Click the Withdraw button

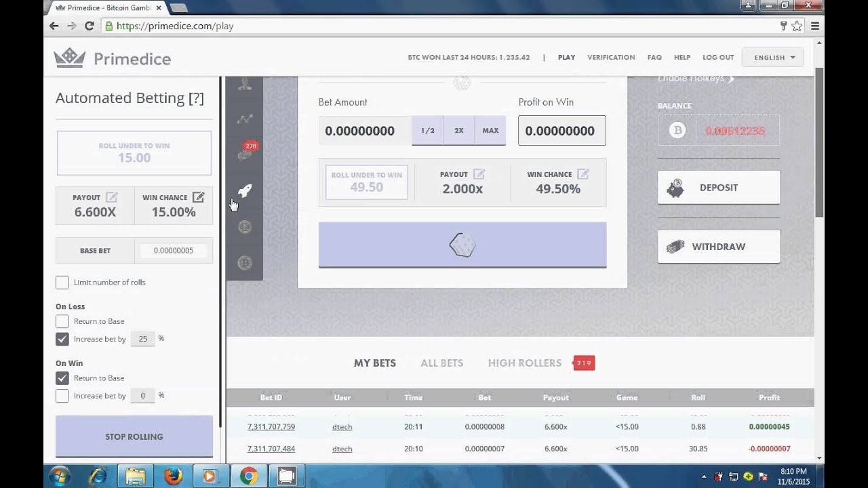(x=719, y=247)
